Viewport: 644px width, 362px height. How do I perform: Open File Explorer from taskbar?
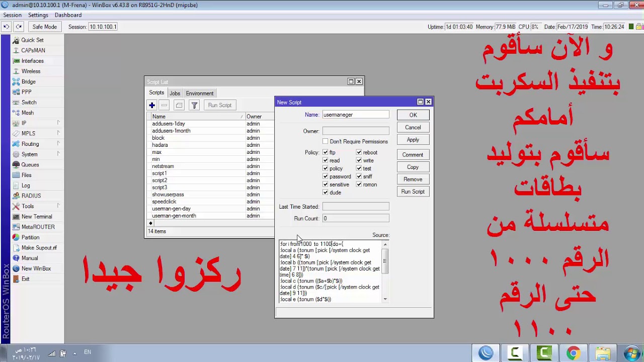[x=602, y=353]
